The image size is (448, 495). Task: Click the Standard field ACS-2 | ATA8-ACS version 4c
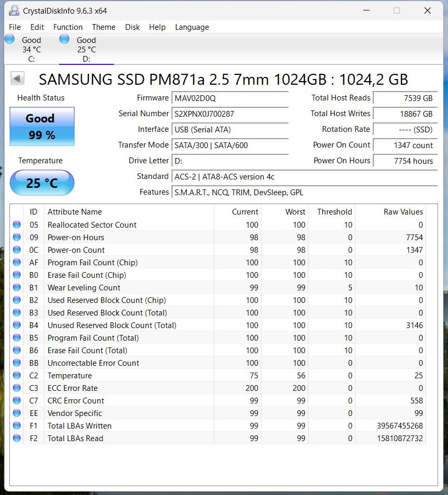[x=304, y=176]
